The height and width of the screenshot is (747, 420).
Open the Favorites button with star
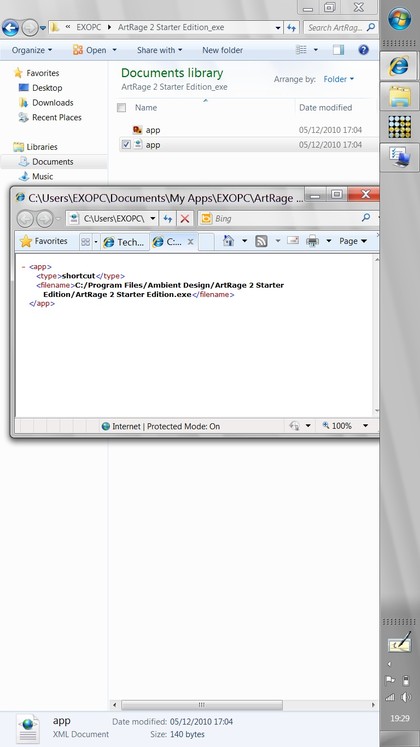coord(43,241)
